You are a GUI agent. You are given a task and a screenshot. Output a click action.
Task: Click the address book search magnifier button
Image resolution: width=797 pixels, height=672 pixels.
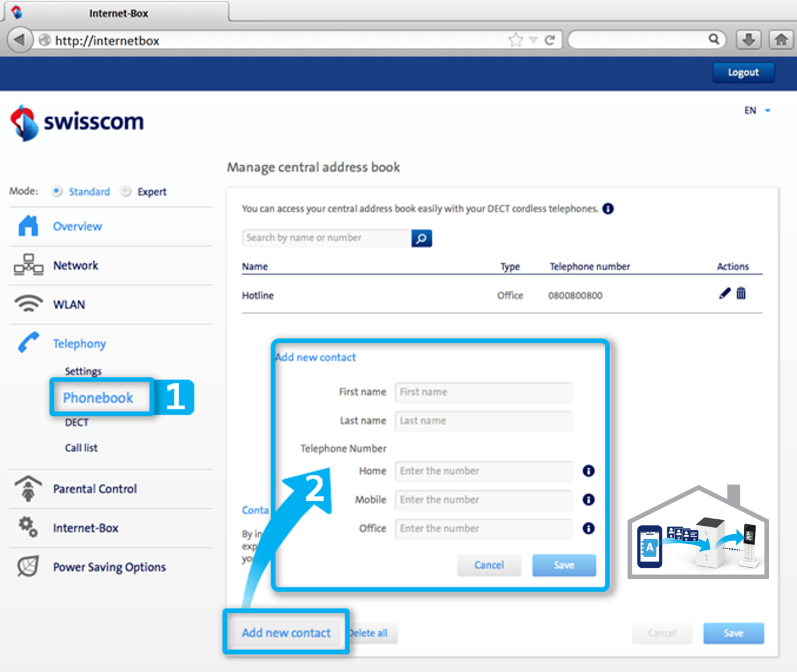click(x=422, y=238)
